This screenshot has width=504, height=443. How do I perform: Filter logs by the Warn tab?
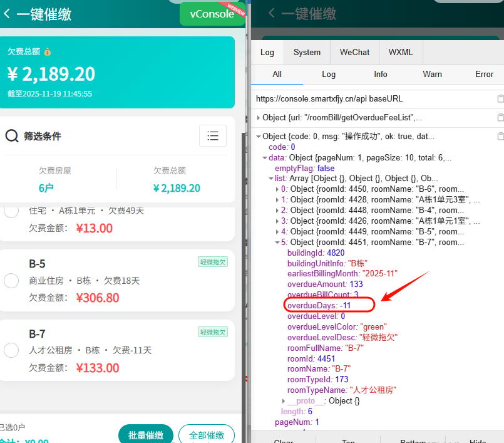pyautogui.click(x=432, y=74)
